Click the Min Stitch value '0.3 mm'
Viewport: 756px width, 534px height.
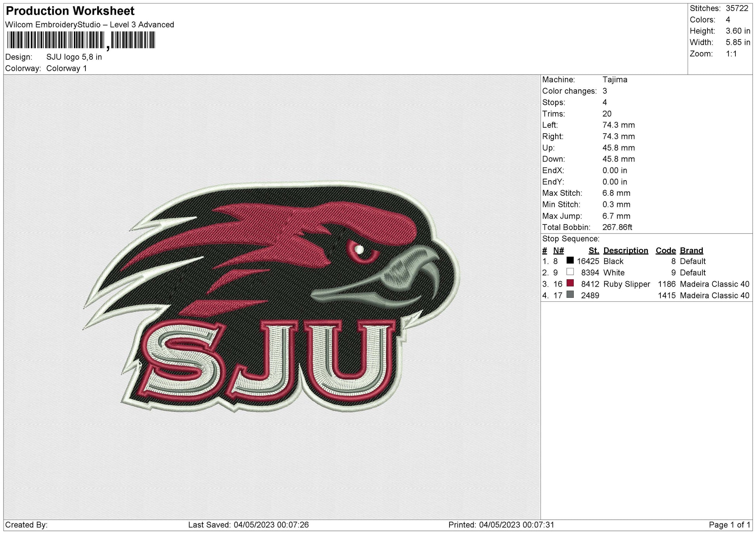(x=617, y=205)
